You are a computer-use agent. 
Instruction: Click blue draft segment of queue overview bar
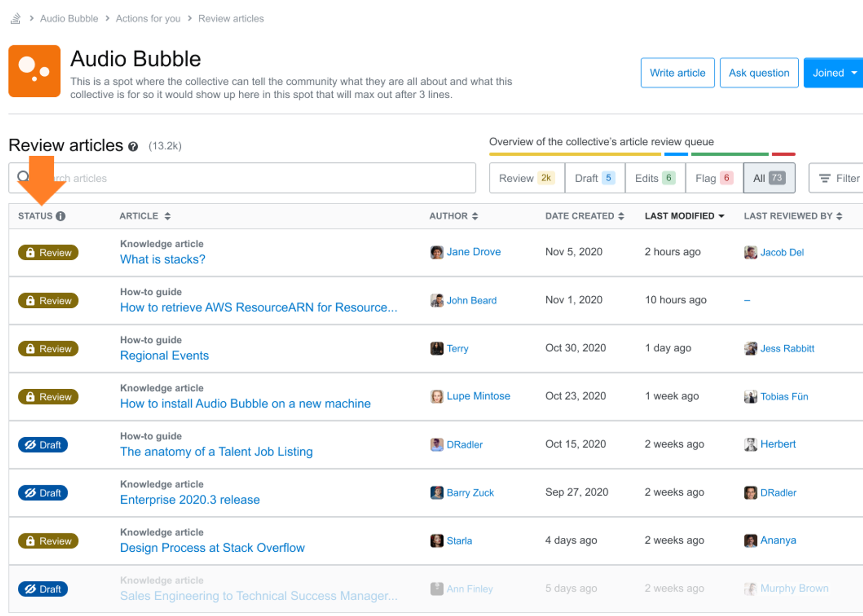pyautogui.click(x=676, y=154)
